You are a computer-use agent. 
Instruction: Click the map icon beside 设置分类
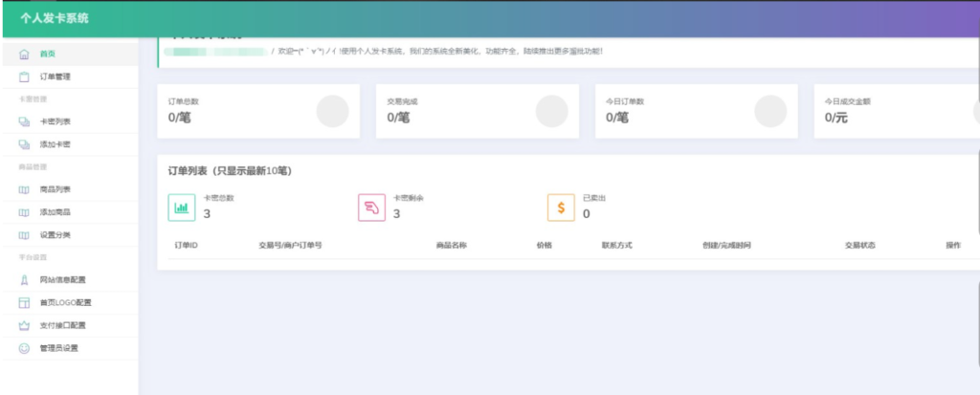coord(24,235)
